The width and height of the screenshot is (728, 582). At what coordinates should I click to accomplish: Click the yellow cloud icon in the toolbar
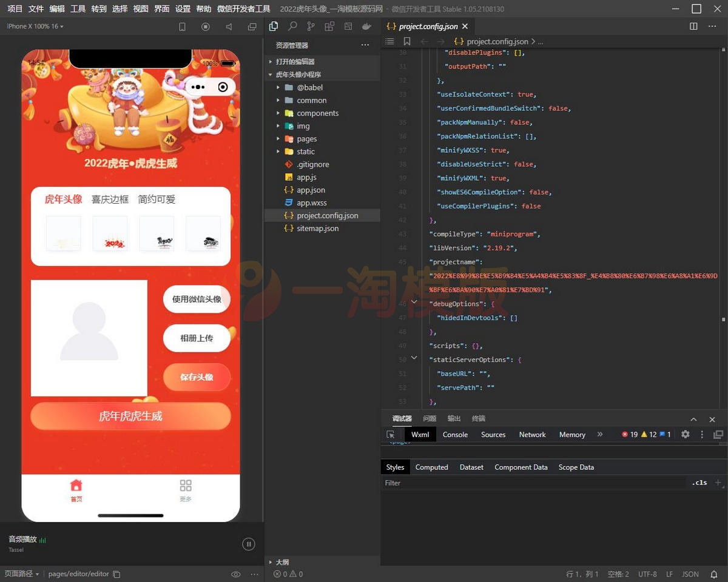pyautogui.click(x=366, y=26)
